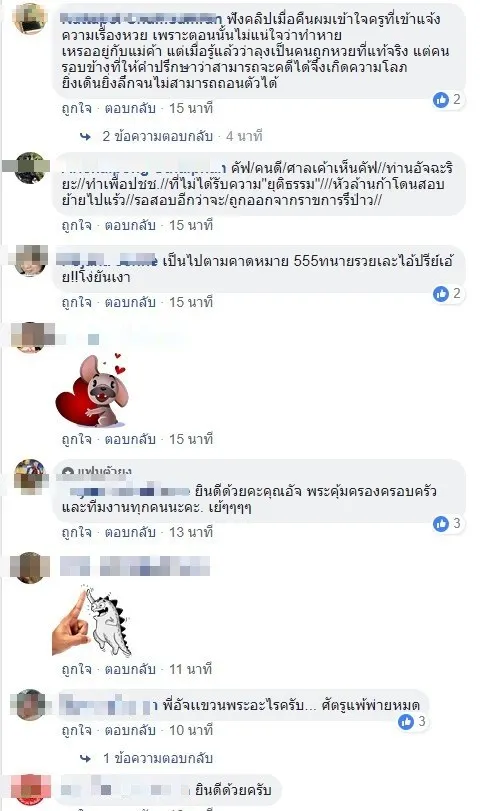The image size is (498, 811).
Task: Open the top commenter's profile picture
Action: pos(30,18)
